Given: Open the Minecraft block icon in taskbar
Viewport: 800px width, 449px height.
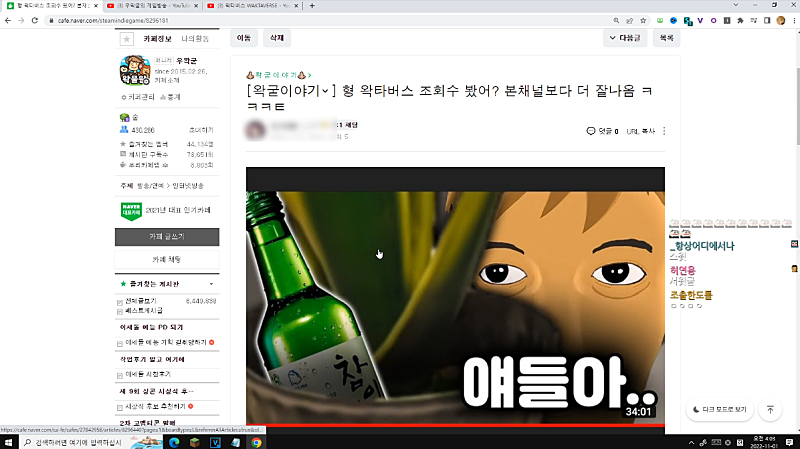Looking at the screenshot, I should 194,442.
